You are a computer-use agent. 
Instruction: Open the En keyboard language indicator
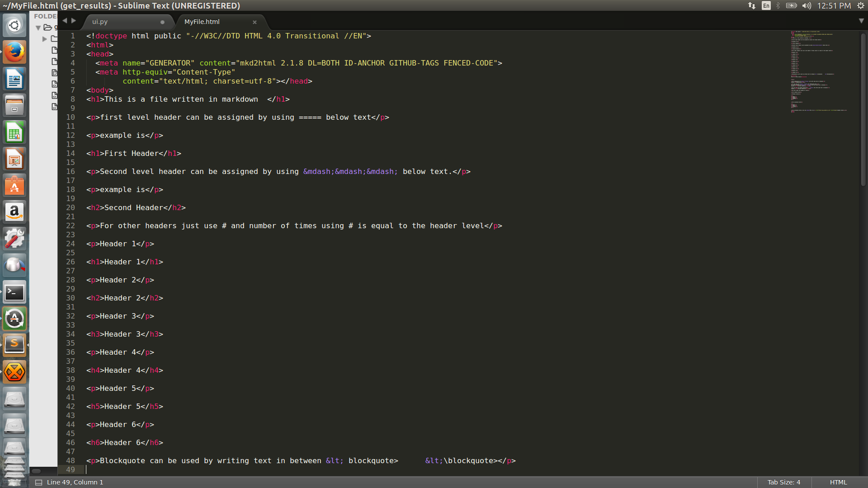(766, 5)
